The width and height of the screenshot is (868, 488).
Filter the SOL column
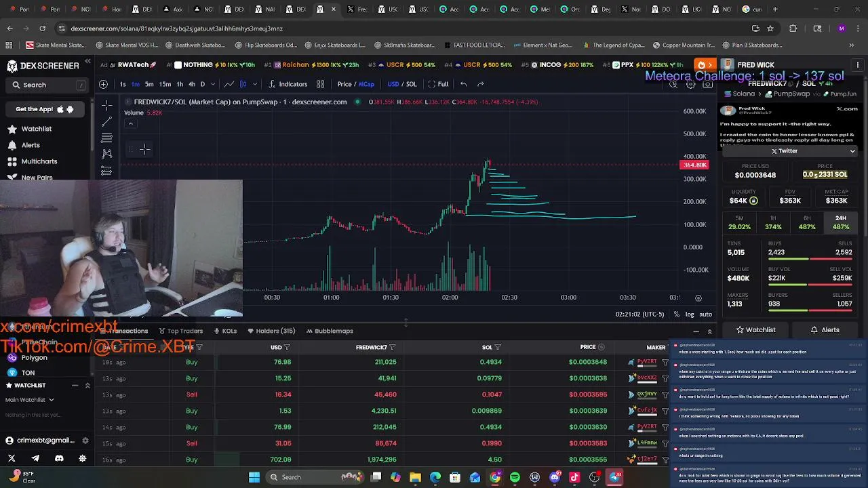tap(498, 347)
